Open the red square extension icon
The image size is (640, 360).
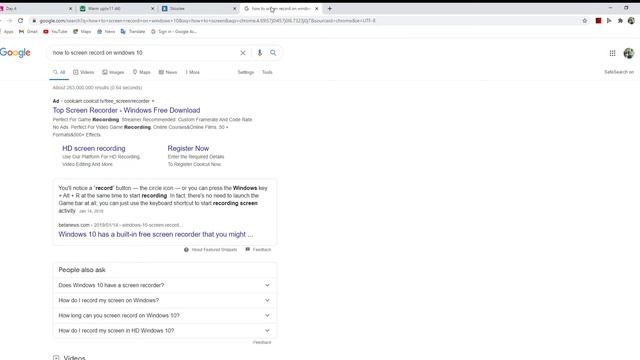[598, 20]
